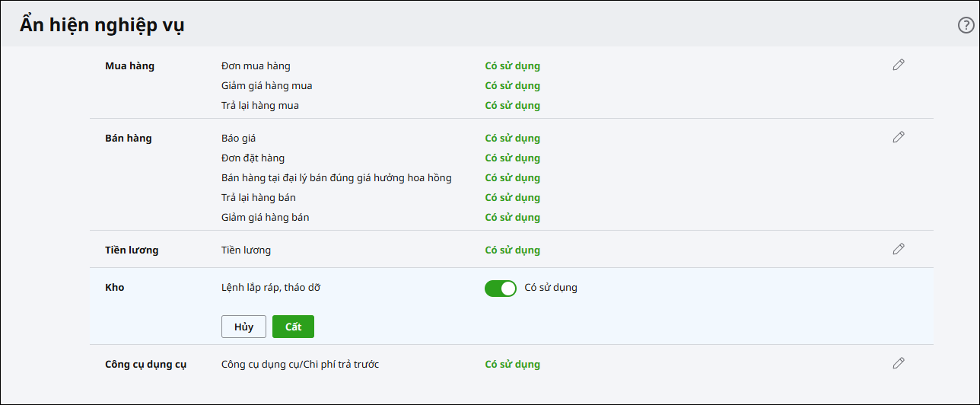Select the Trả lại hàng mua label
This screenshot has height=405, width=980.
(259, 106)
